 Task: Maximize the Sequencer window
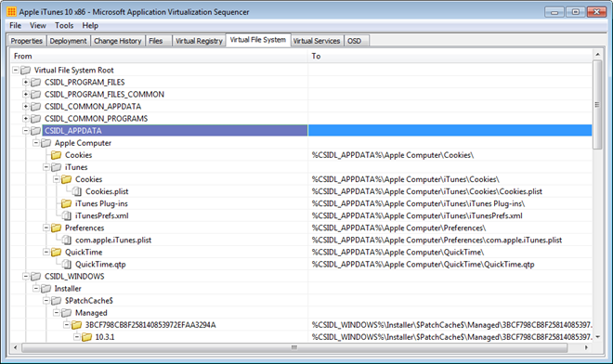[x=576, y=12]
